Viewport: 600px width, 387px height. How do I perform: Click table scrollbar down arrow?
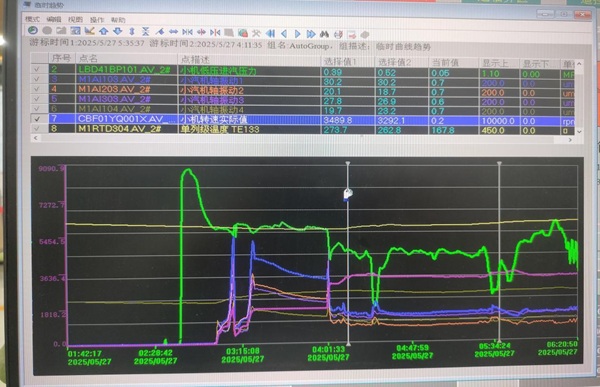[579, 131]
